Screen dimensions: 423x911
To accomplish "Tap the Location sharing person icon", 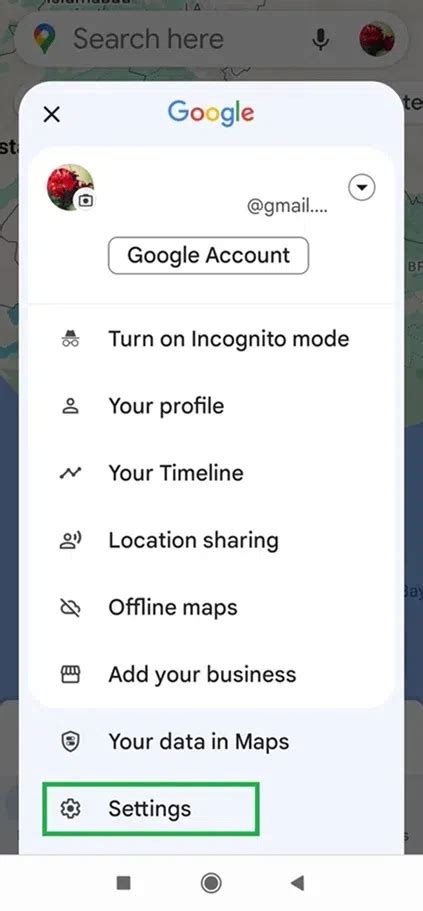I will click(70, 540).
